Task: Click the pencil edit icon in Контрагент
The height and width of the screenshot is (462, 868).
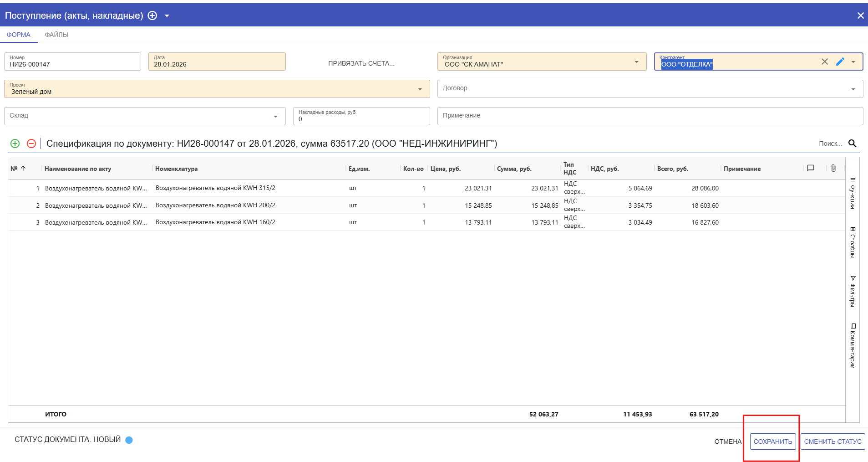Action: point(840,62)
